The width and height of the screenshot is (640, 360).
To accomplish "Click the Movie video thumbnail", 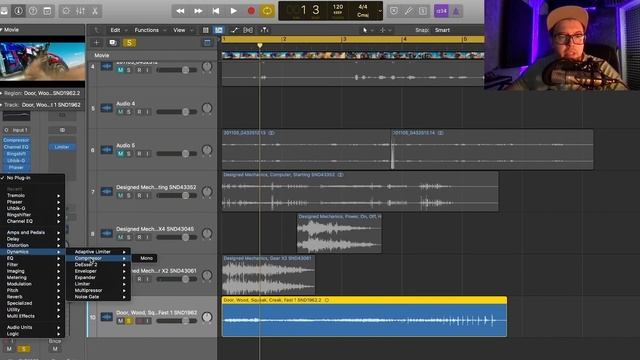I will pyautogui.click(x=42, y=61).
